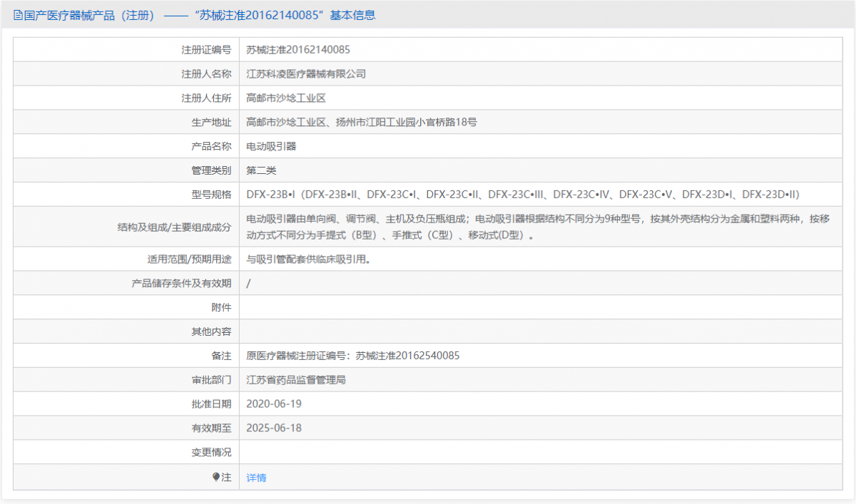Click the label 附件
The image size is (856, 504).
pos(222,307)
